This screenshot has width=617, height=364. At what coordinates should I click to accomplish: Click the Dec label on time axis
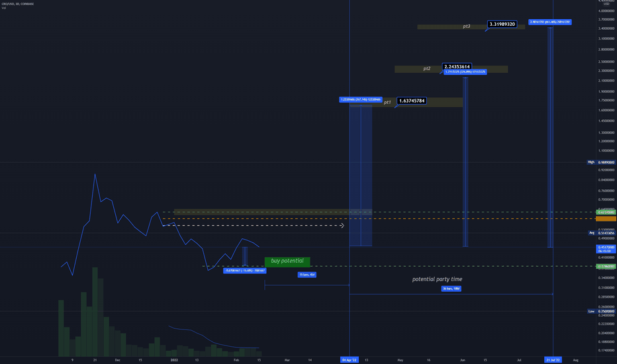tap(117, 360)
